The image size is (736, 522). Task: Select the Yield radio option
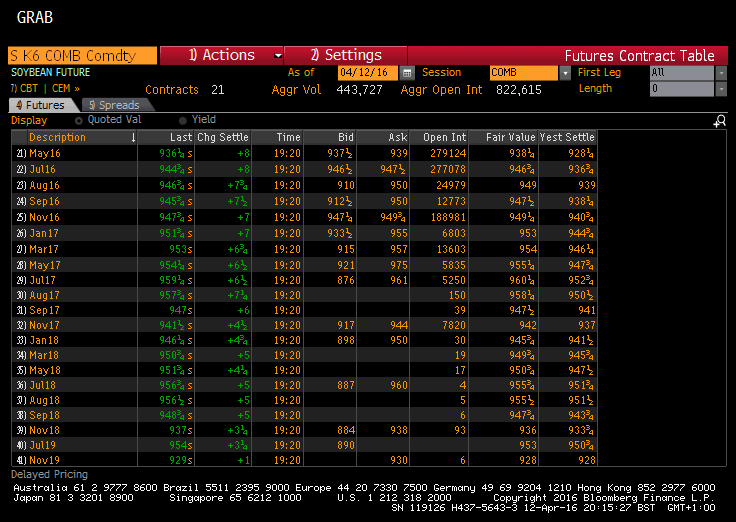point(183,121)
